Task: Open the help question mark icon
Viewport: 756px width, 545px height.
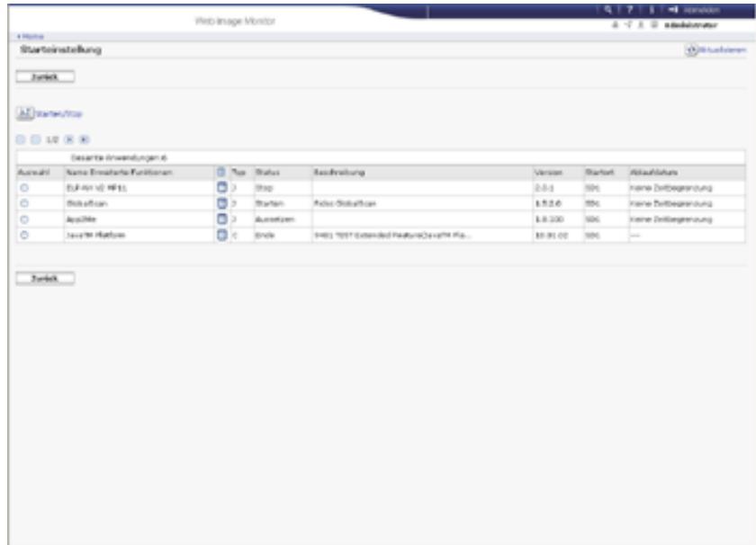Action: (x=630, y=9)
